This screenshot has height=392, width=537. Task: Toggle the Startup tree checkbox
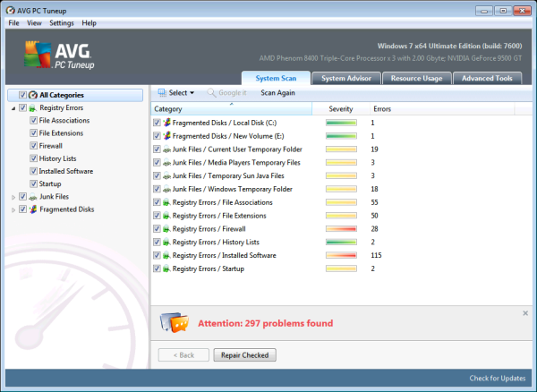click(33, 183)
